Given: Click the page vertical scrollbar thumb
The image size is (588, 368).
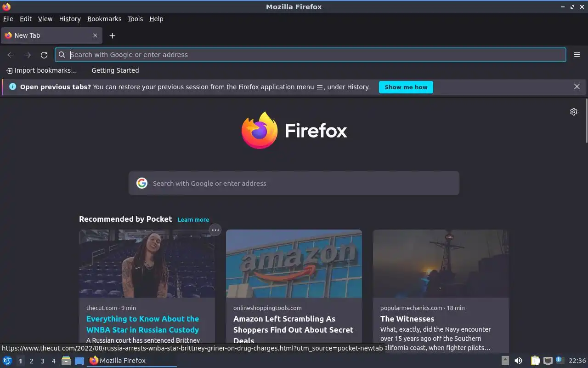Looking at the screenshot, I should [x=586, y=121].
